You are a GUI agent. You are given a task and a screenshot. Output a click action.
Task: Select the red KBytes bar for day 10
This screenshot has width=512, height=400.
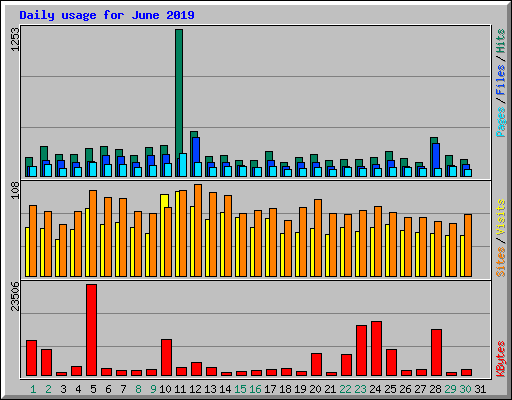166,358
